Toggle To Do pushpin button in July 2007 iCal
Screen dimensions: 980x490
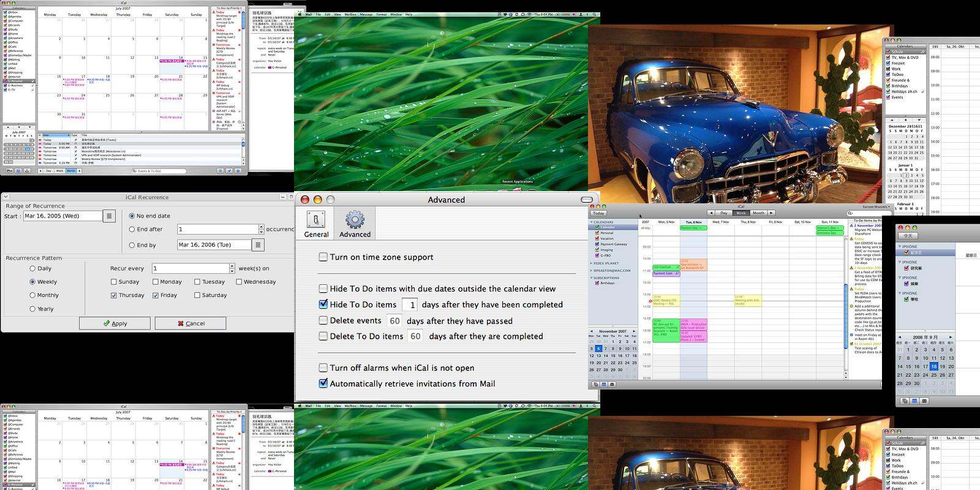point(229,171)
